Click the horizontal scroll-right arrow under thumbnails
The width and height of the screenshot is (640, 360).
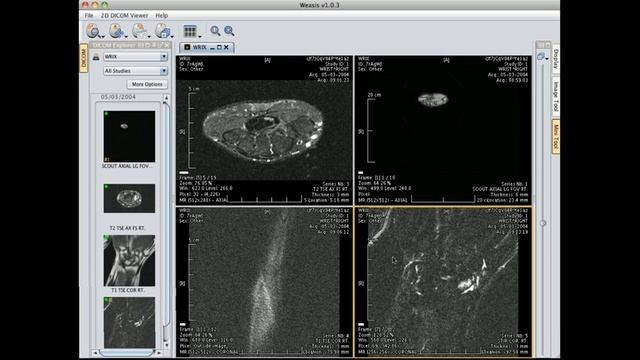point(159,353)
